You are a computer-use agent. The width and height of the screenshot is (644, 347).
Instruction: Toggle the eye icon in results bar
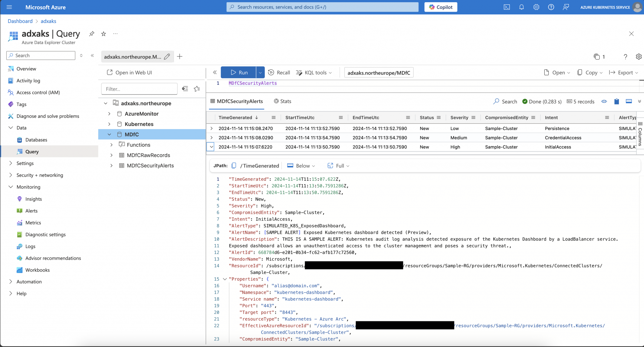click(604, 101)
